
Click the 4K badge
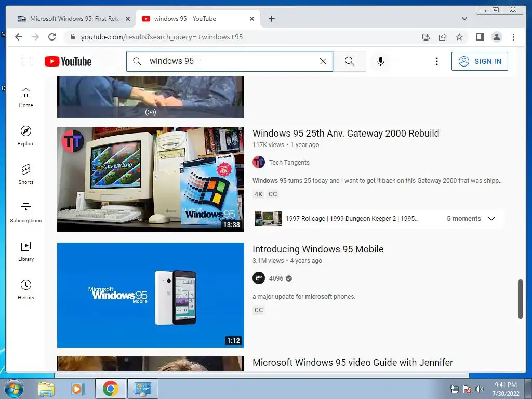click(259, 194)
